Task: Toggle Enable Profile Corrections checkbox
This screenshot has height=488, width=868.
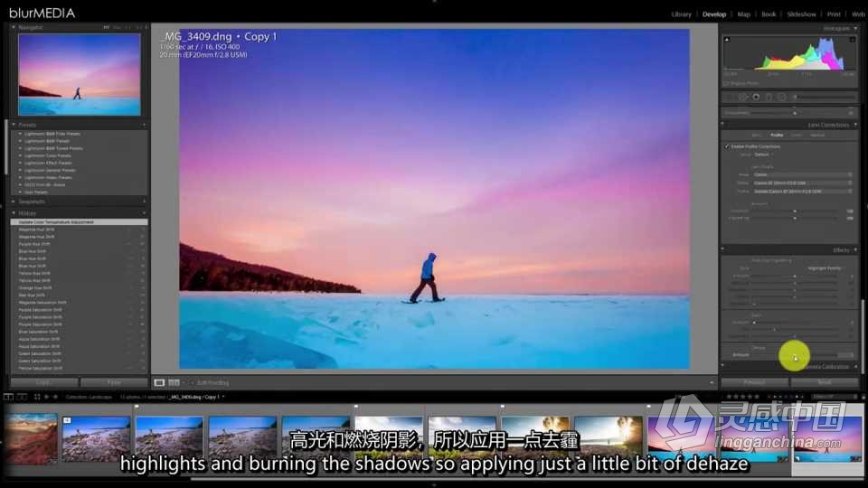Action: point(727,145)
